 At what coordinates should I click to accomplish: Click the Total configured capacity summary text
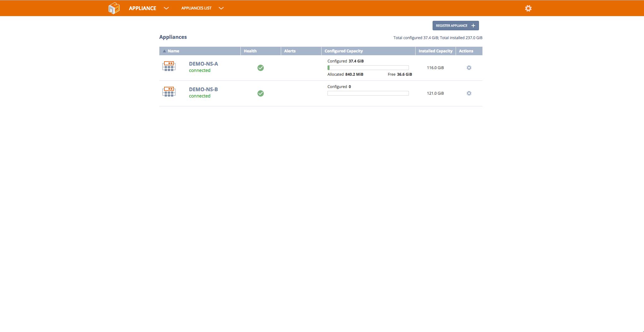click(x=438, y=38)
